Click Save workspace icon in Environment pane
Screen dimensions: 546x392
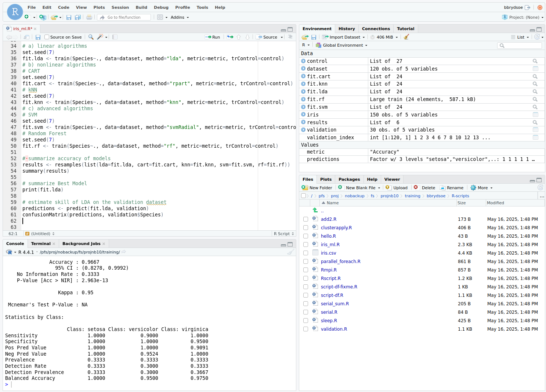pos(314,37)
